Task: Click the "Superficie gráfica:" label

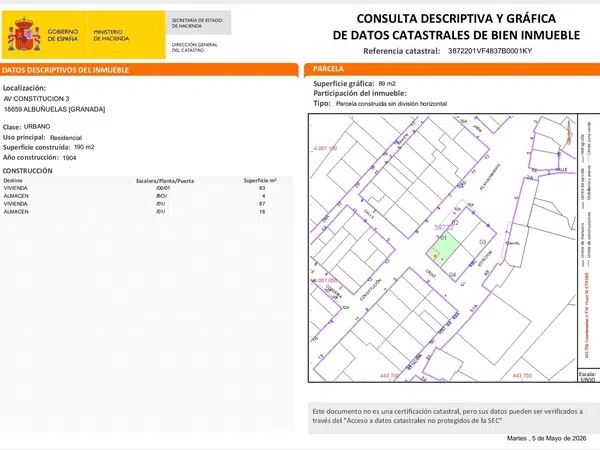Action: point(344,83)
